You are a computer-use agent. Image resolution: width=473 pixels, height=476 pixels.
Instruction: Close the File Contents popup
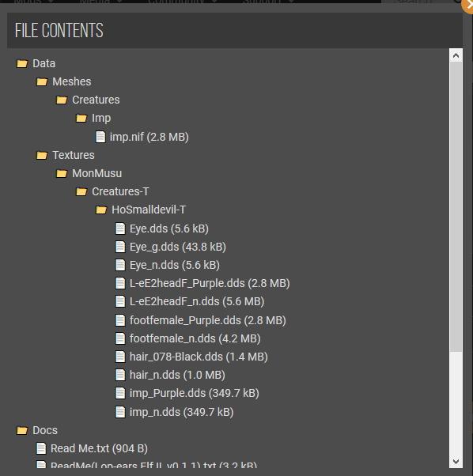[x=467, y=6]
